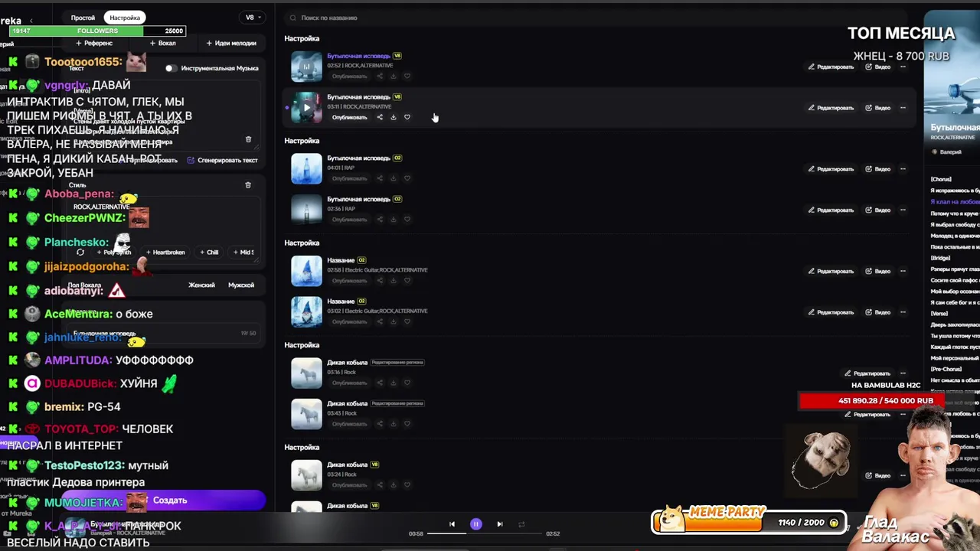Select Женский vocal gender
980x551 pixels.
(x=201, y=285)
